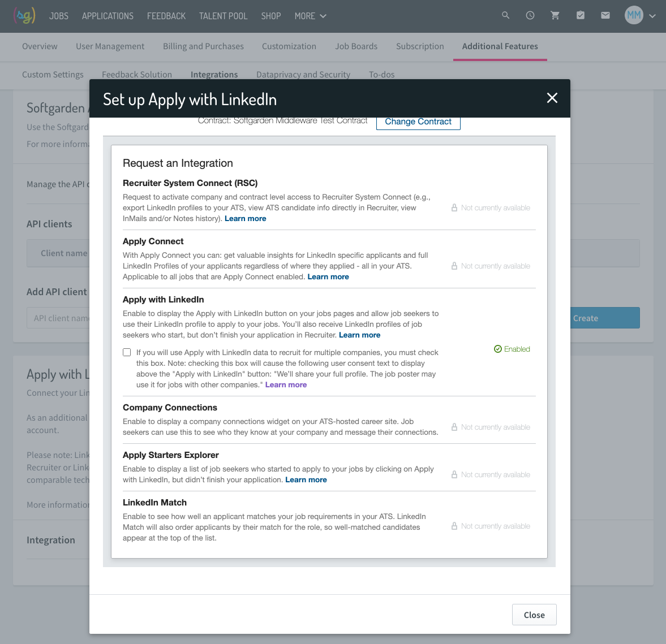Viewport: 666px width, 644px height.
Task: Click the Change Contract button
Action: [x=418, y=122]
